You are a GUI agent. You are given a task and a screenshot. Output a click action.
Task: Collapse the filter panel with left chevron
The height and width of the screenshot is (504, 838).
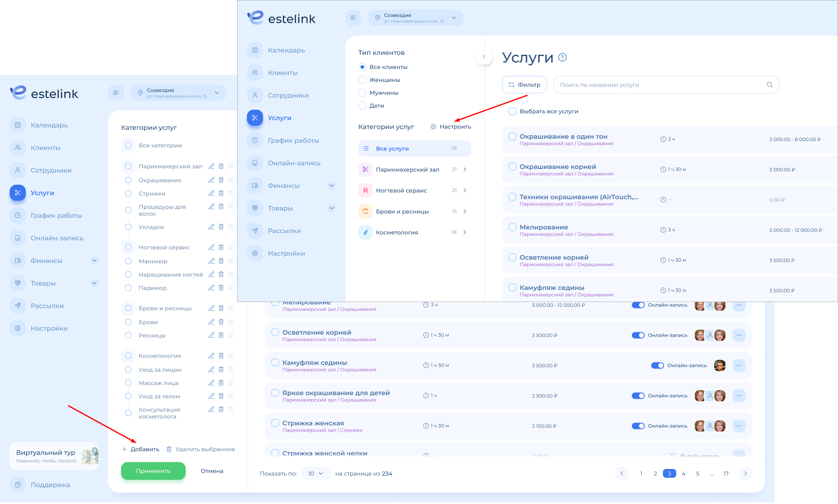[484, 56]
